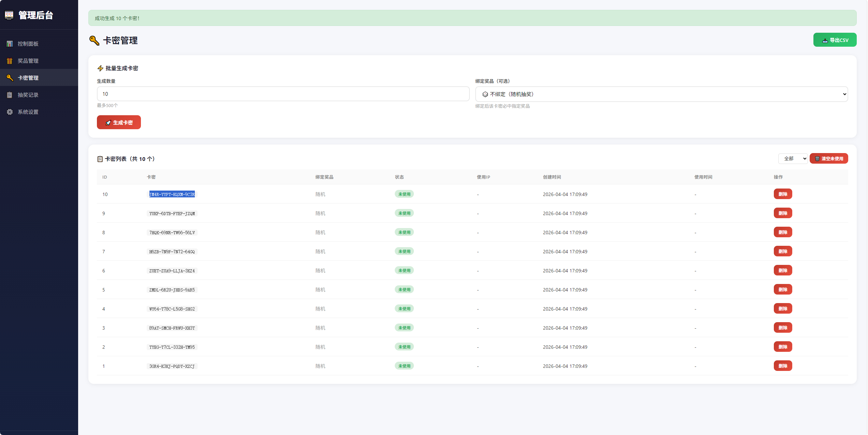Viewport: 868px width, 435px height.
Task: Click card key YUKP-6DTB-FYEP-JZQM
Action: point(172,213)
